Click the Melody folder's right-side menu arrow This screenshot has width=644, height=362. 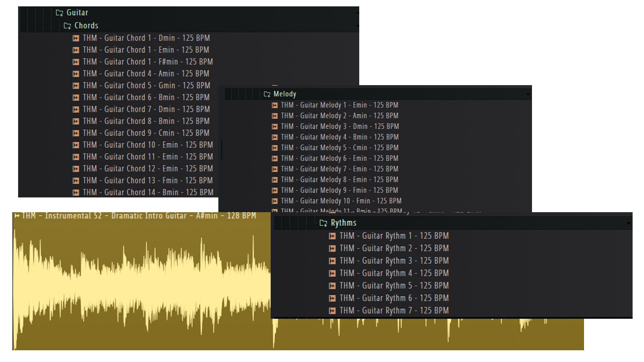(528, 95)
